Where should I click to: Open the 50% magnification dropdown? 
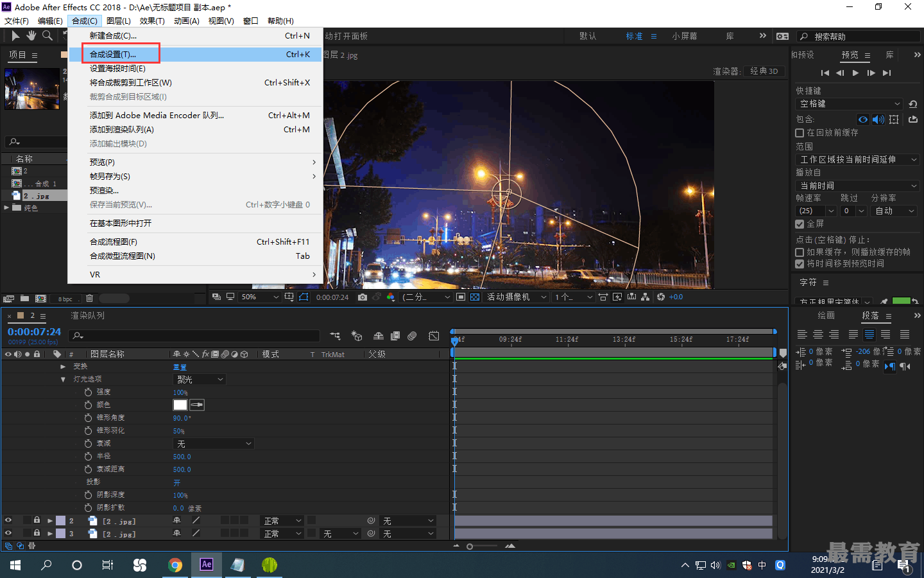pyautogui.click(x=260, y=297)
